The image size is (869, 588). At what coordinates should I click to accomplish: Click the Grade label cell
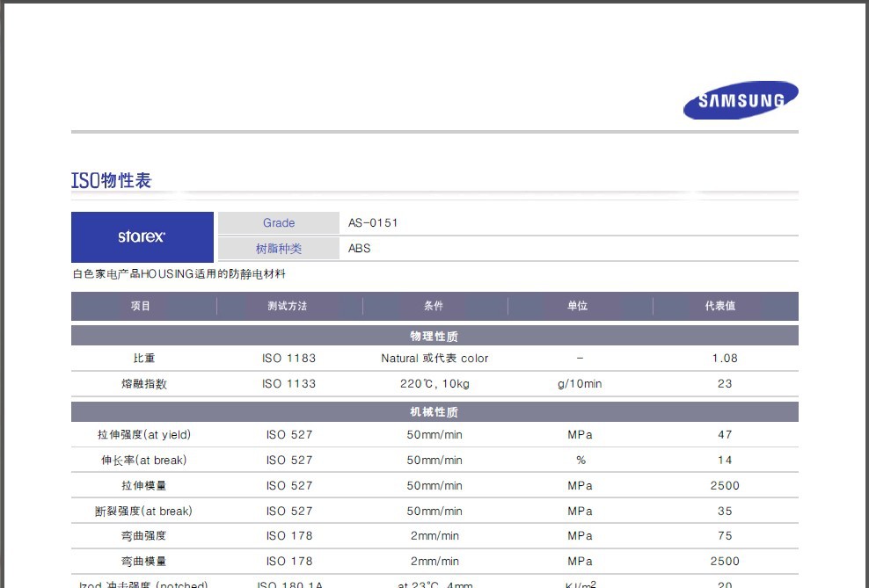pyautogui.click(x=278, y=223)
